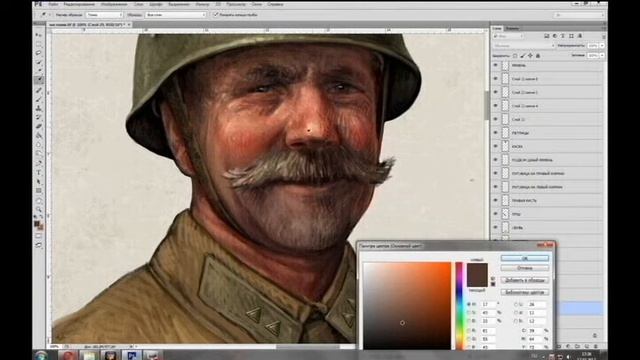This screenshot has width=640, height=360.
Task: Select the Eyedropper tool in the toolbar
Action: pyautogui.click(x=39, y=80)
